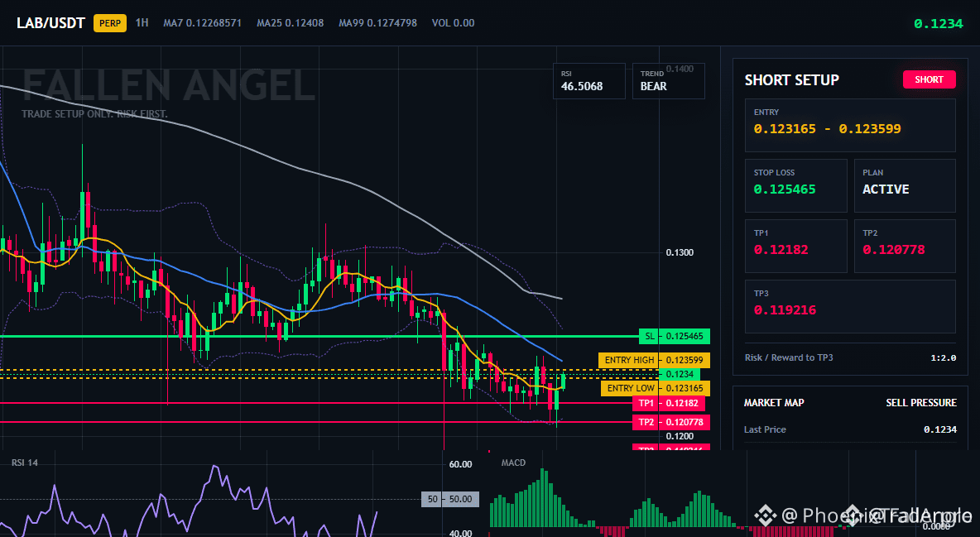Click the 1:2.0 risk reward value
Viewport: 980px width, 537px height.
point(943,357)
